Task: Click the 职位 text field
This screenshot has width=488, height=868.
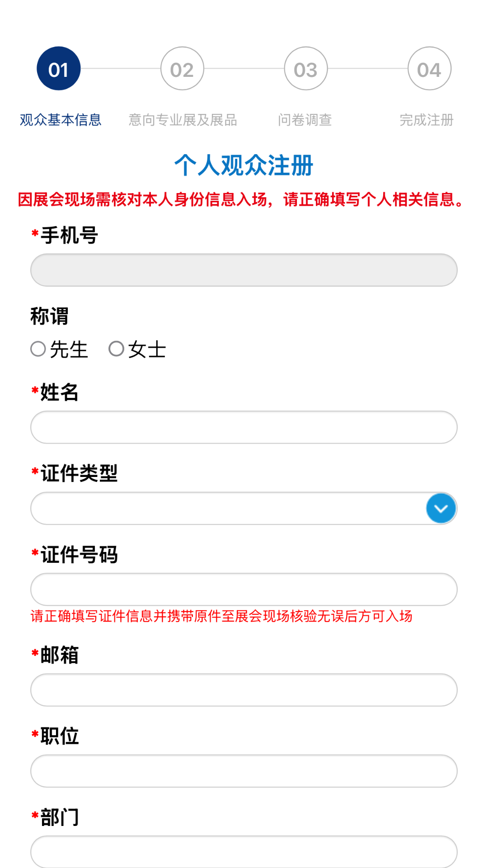Action: (244, 771)
